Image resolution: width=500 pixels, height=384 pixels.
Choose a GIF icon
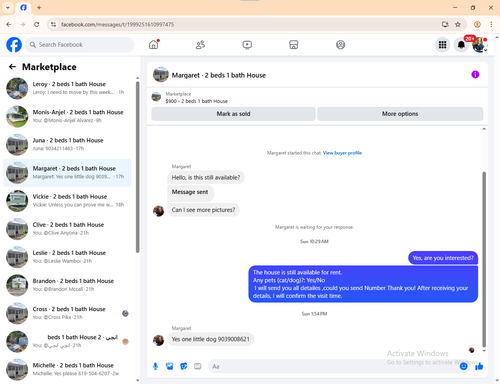click(198, 366)
